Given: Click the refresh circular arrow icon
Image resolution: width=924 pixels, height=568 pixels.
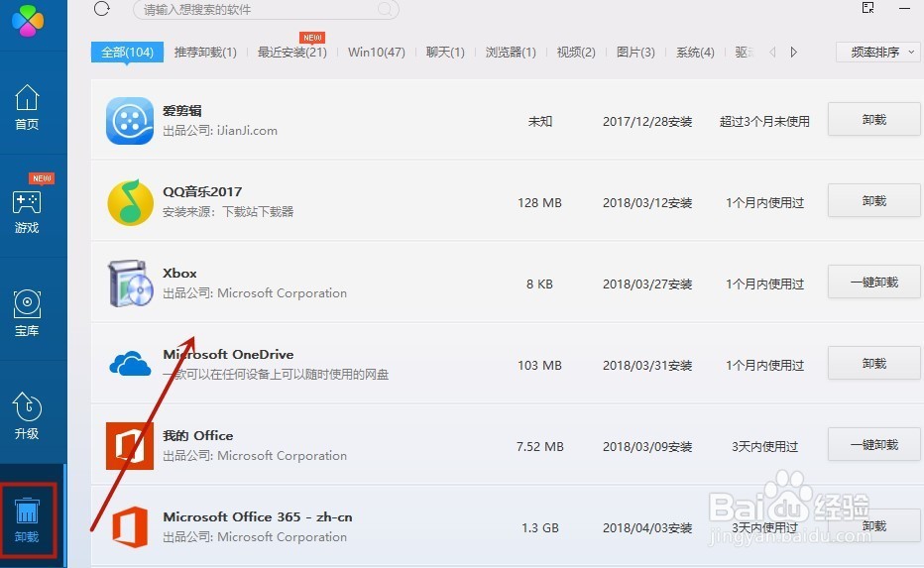Looking at the screenshot, I should point(102,9).
